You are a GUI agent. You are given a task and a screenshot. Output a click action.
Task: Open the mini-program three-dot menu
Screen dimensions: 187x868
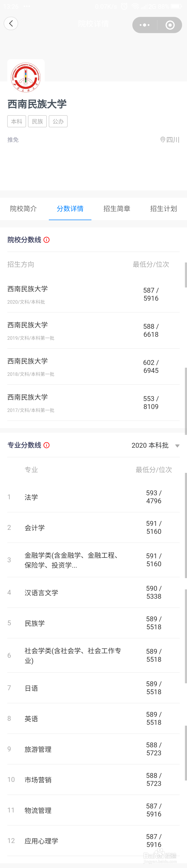click(145, 25)
